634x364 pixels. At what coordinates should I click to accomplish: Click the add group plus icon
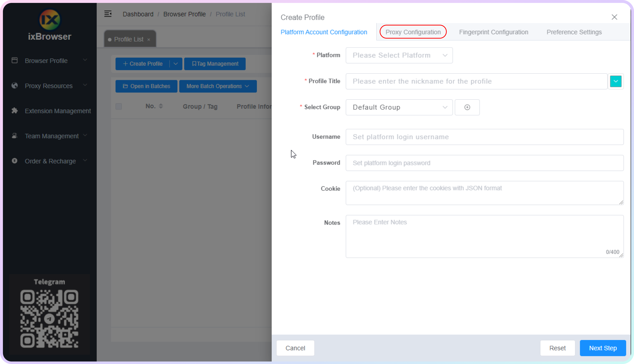[467, 107]
